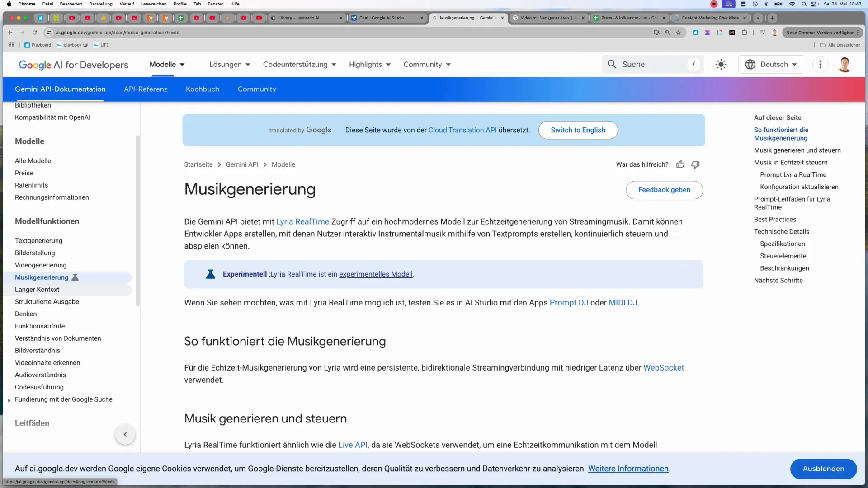868x488 pixels.
Task: Click the left sidebar scrollbar
Action: point(137,221)
